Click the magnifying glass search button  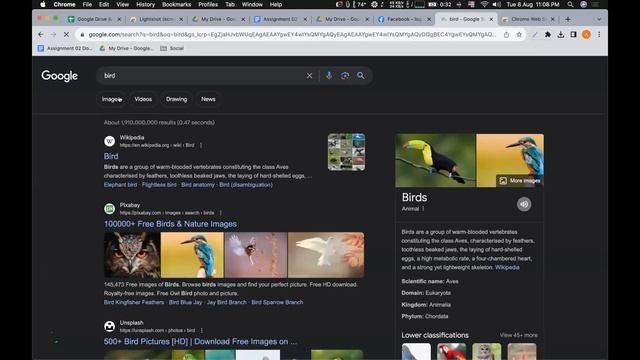361,76
